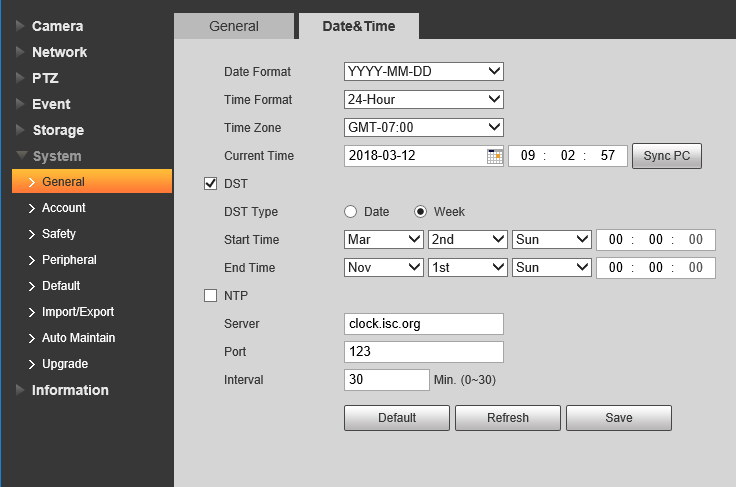The width and height of the screenshot is (736, 487).
Task: Switch to the General tab
Action: [x=234, y=26]
